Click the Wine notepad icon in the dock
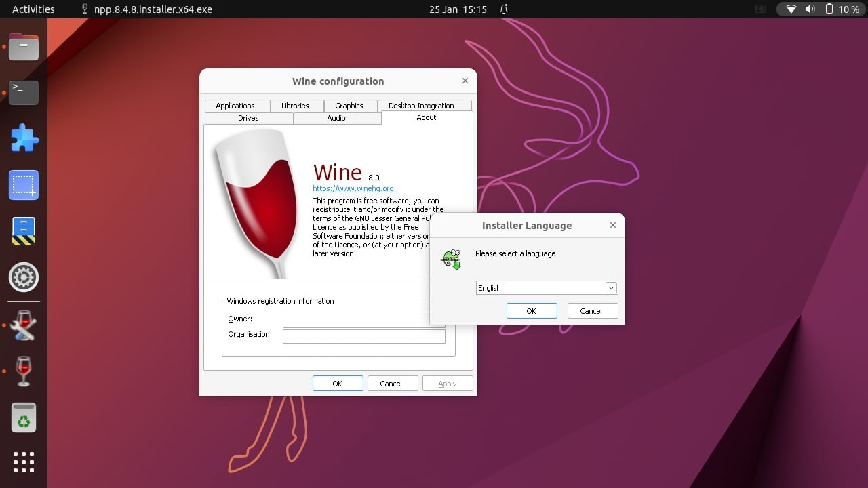The image size is (868, 488). tap(23, 325)
